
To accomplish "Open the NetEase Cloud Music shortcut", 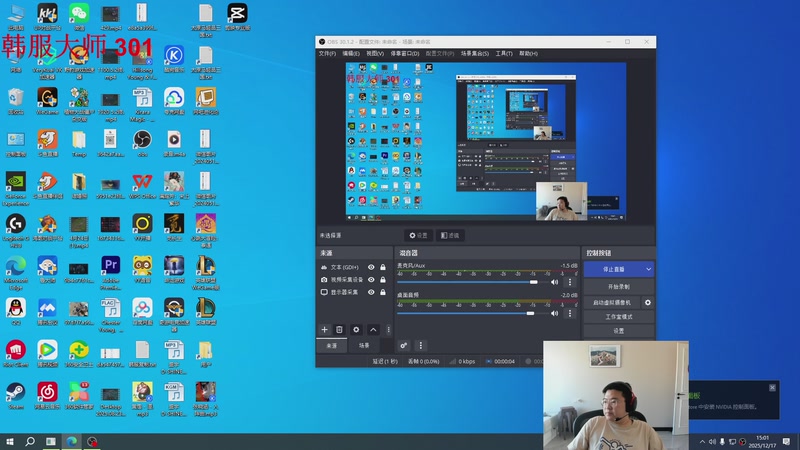I will (x=47, y=396).
